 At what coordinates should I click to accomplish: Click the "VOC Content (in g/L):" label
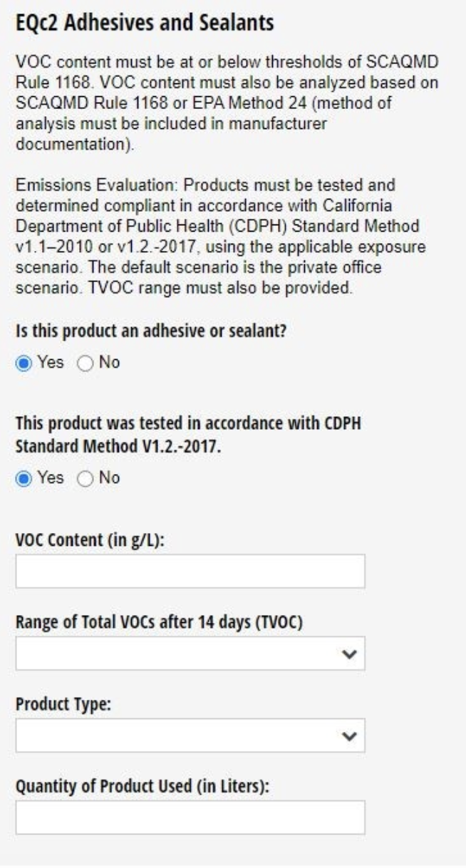tap(90, 540)
